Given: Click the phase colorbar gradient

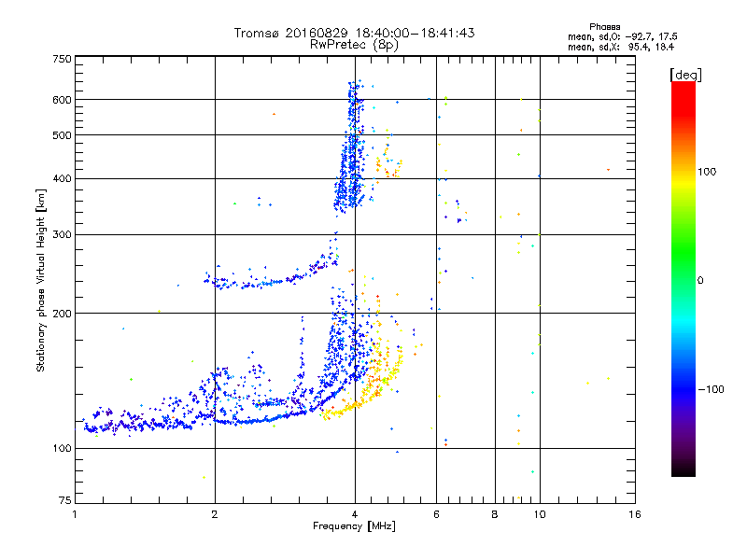Looking at the screenshot, I should pos(684,279).
